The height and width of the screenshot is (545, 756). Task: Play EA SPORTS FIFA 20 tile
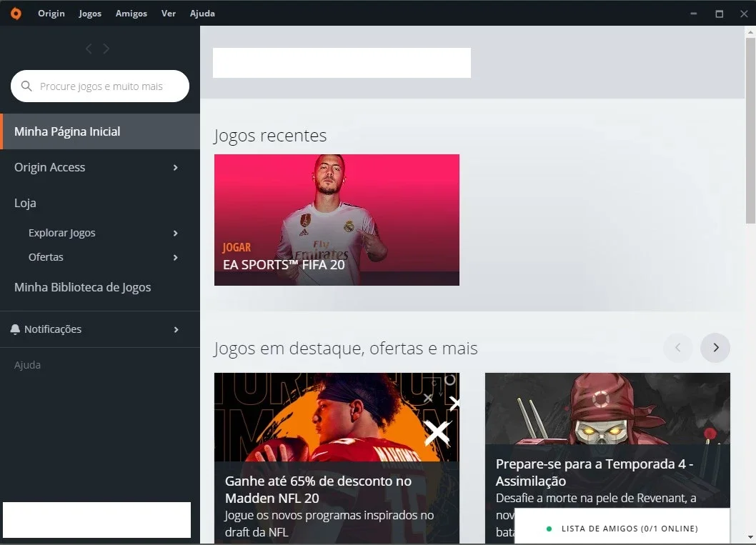337,220
